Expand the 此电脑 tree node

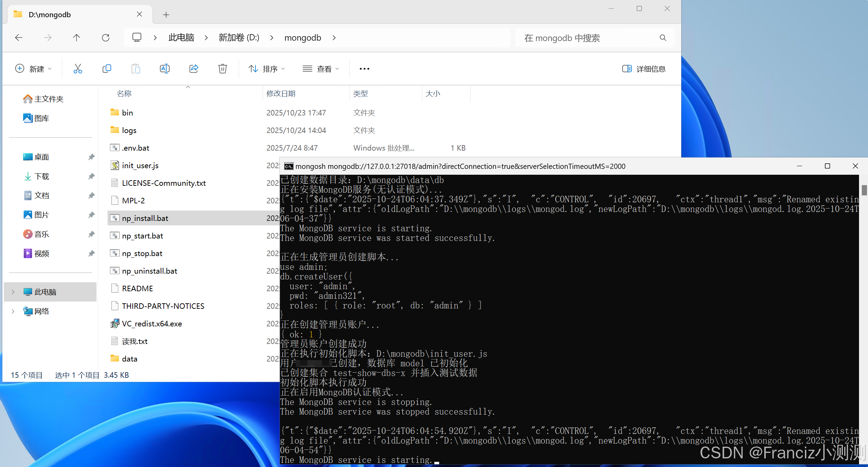(x=13, y=292)
